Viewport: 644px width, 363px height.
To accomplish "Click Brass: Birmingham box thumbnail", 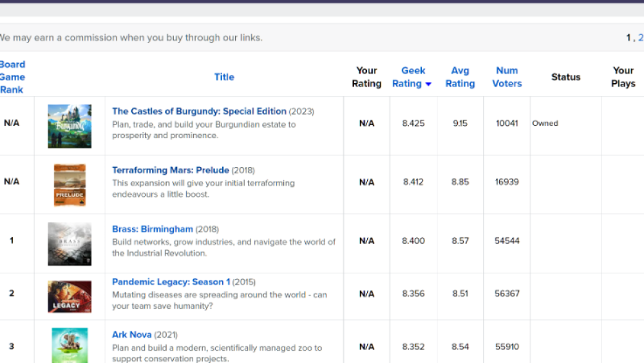I will [70, 244].
